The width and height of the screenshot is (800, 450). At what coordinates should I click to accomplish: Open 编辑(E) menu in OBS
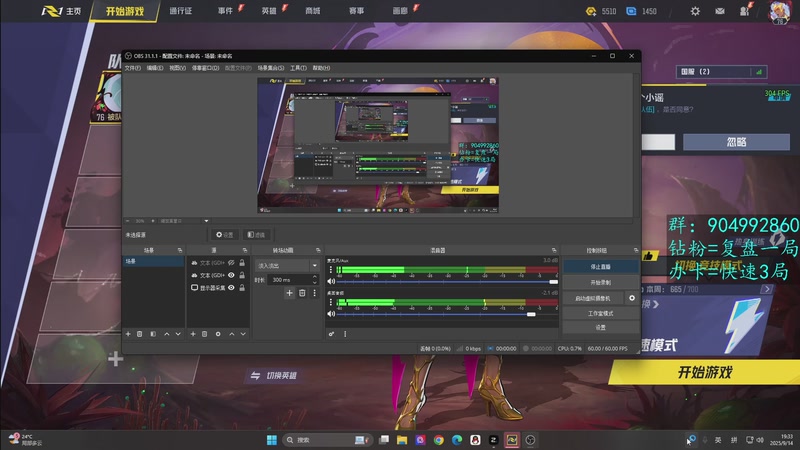[155, 68]
